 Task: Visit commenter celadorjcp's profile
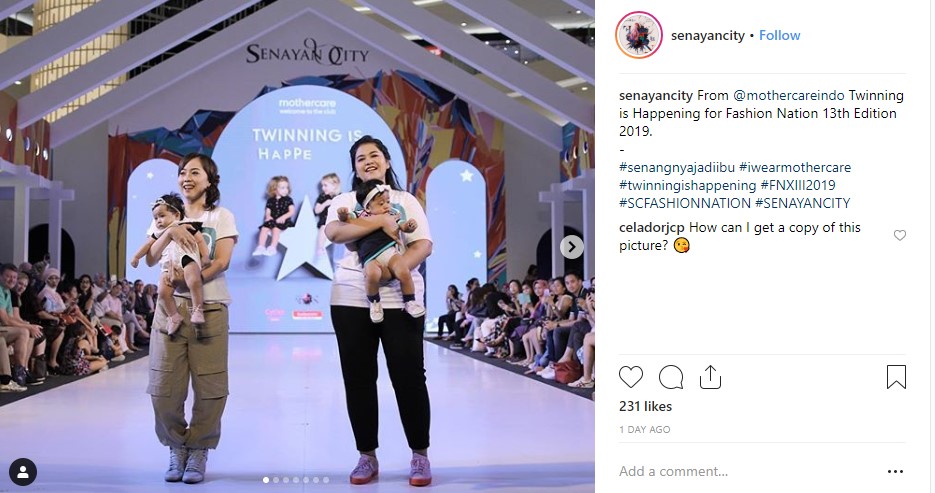click(x=652, y=228)
